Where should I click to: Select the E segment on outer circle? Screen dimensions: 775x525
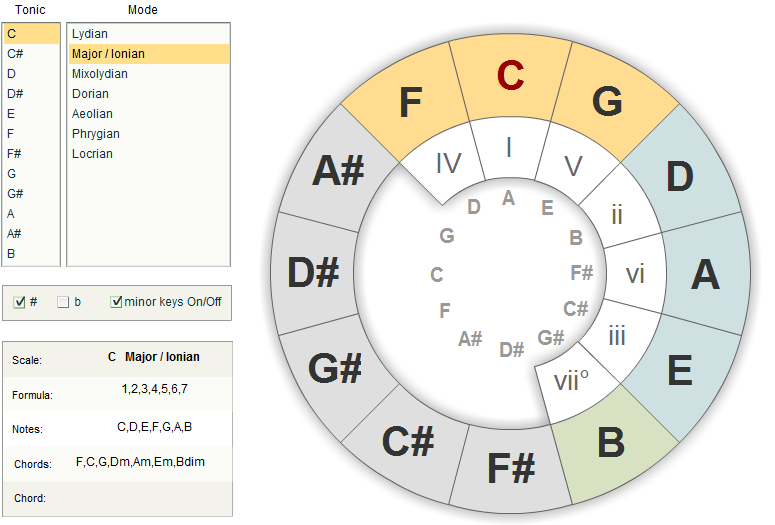[681, 371]
